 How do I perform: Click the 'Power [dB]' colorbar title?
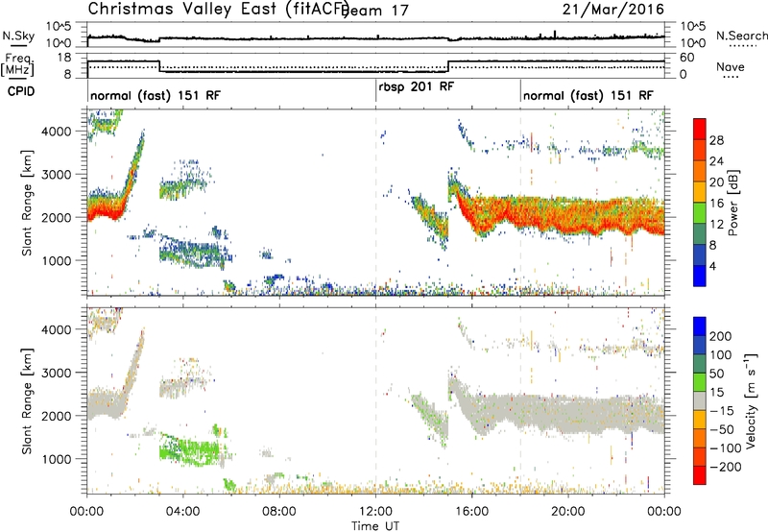pyautogui.click(x=733, y=203)
